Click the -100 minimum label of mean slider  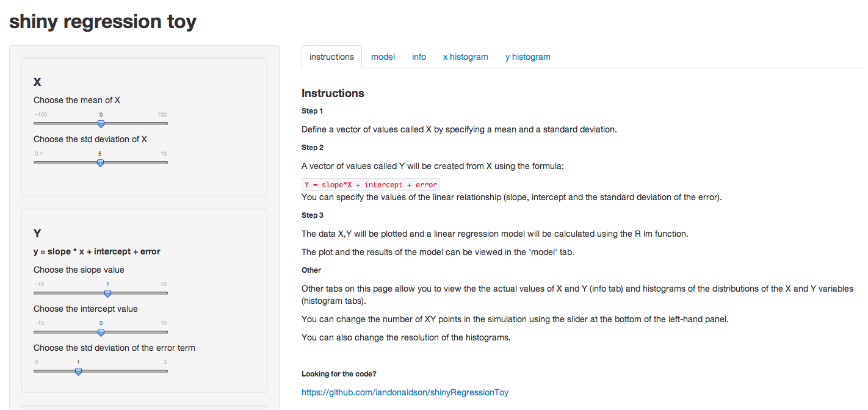40,115
